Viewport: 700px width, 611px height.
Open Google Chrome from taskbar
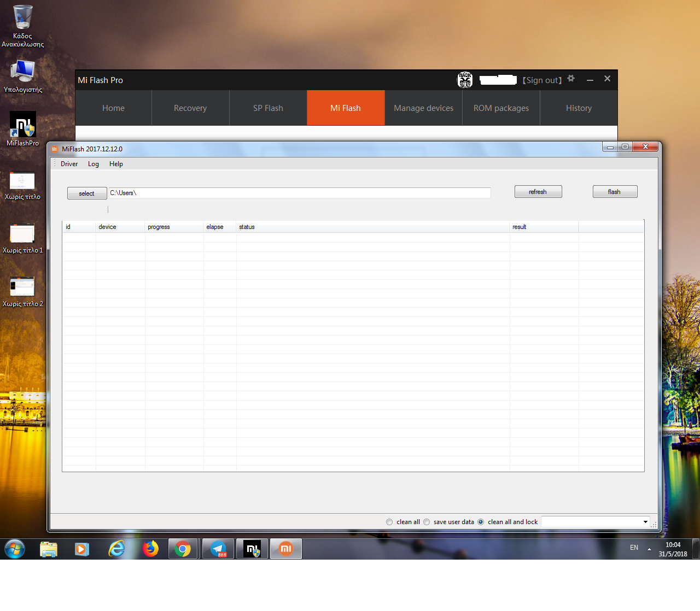183,549
